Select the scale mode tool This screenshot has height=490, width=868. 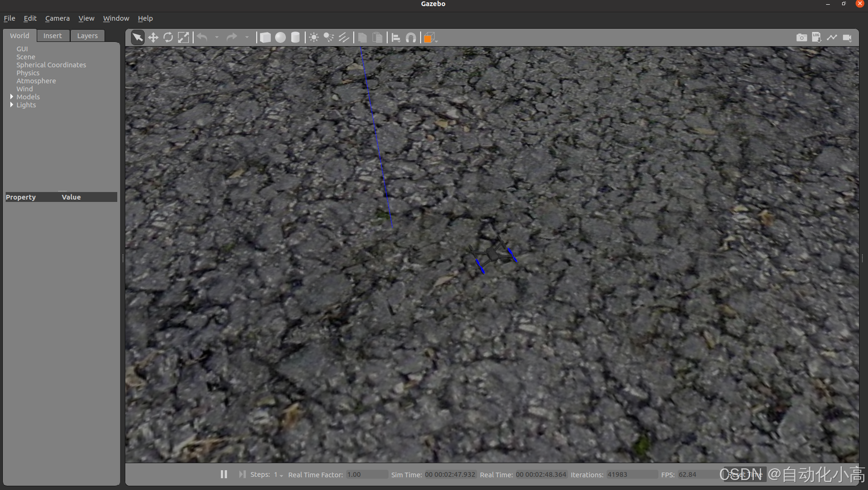pyautogui.click(x=183, y=38)
